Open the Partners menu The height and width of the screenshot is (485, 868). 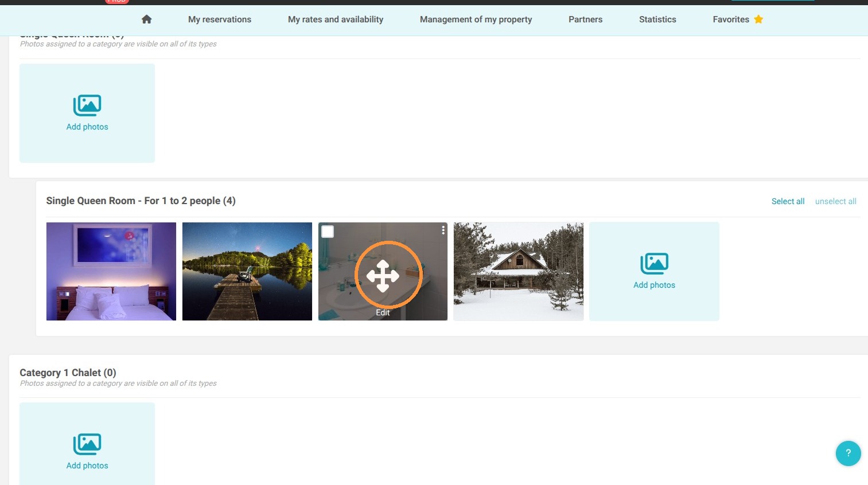(x=585, y=19)
